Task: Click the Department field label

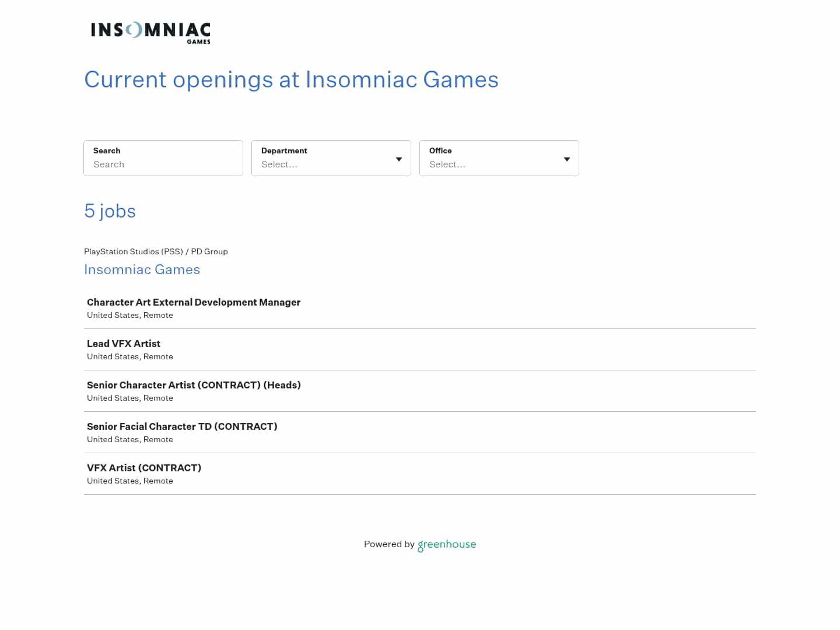Action: click(x=284, y=150)
